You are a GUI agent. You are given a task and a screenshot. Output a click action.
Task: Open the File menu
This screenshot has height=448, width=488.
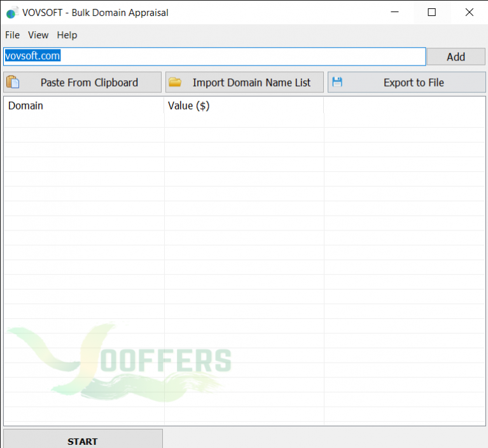(x=13, y=35)
